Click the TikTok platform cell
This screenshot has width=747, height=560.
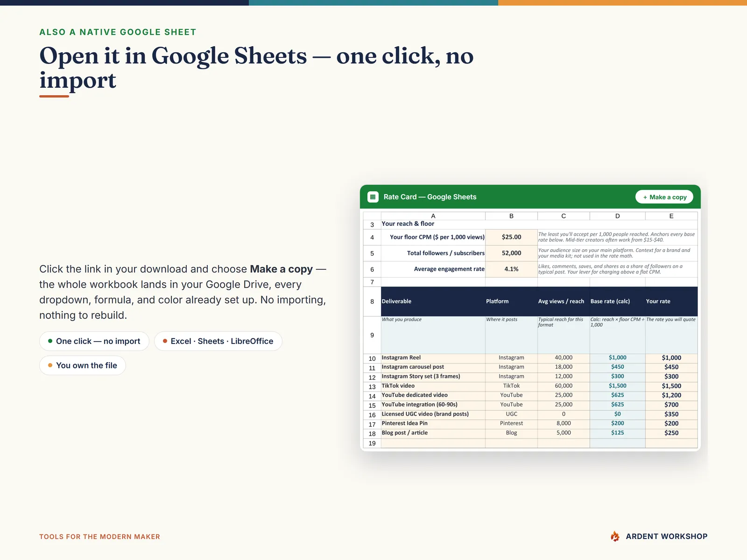[x=511, y=386]
